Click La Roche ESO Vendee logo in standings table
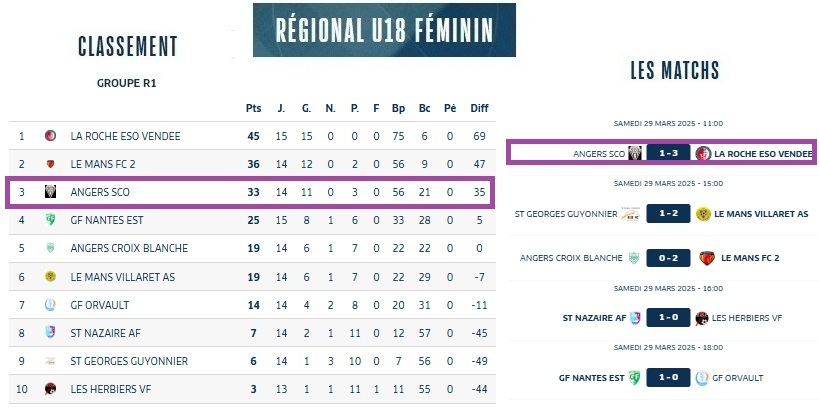 point(50,135)
